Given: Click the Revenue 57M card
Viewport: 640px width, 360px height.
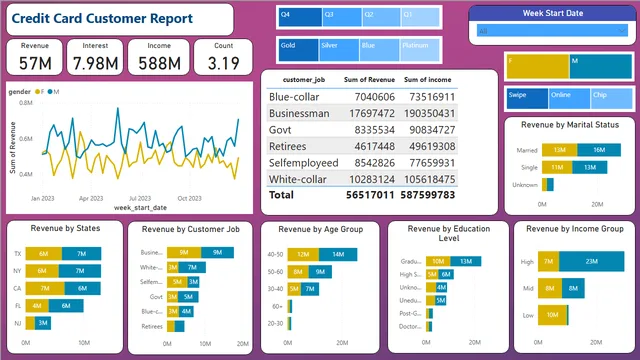Looking at the screenshot, I should 35,57.
